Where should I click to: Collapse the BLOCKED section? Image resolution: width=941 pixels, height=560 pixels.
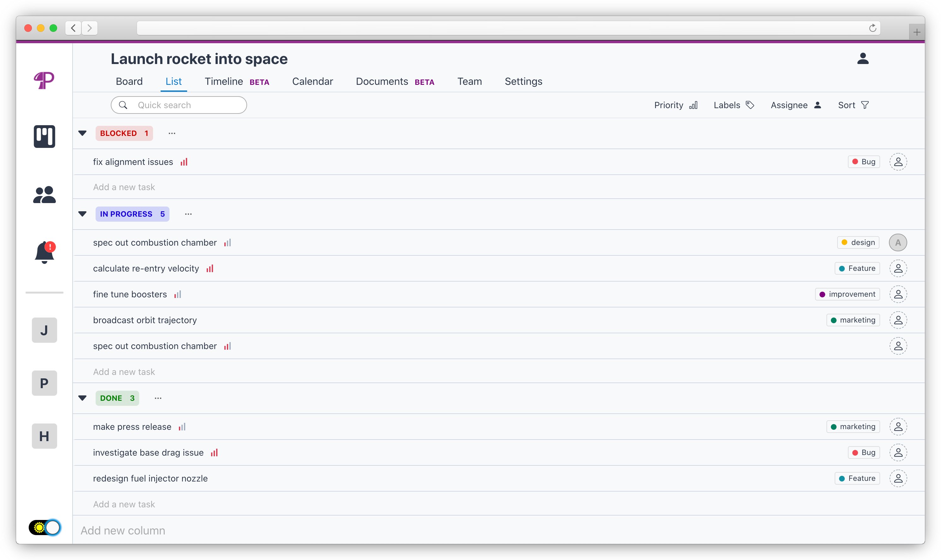(x=82, y=133)
